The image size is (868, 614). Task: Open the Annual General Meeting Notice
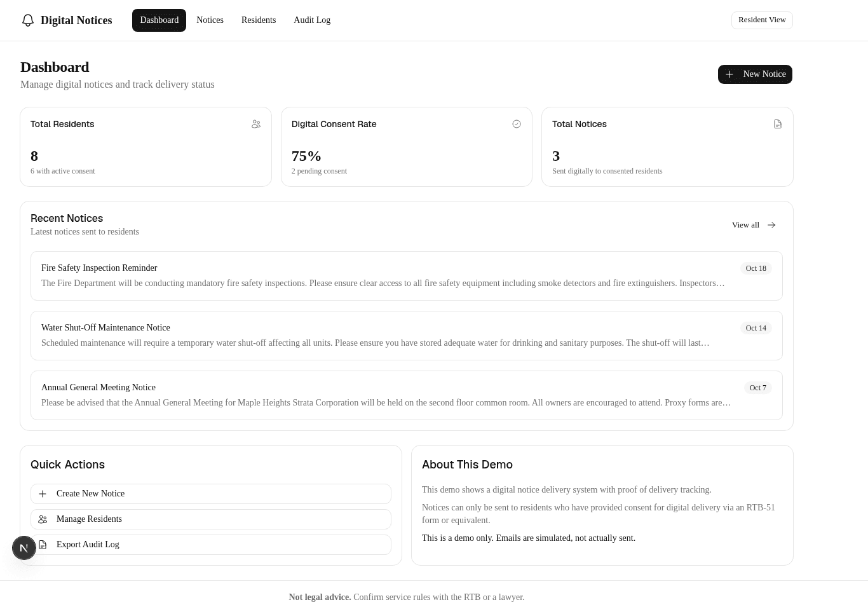407,395
